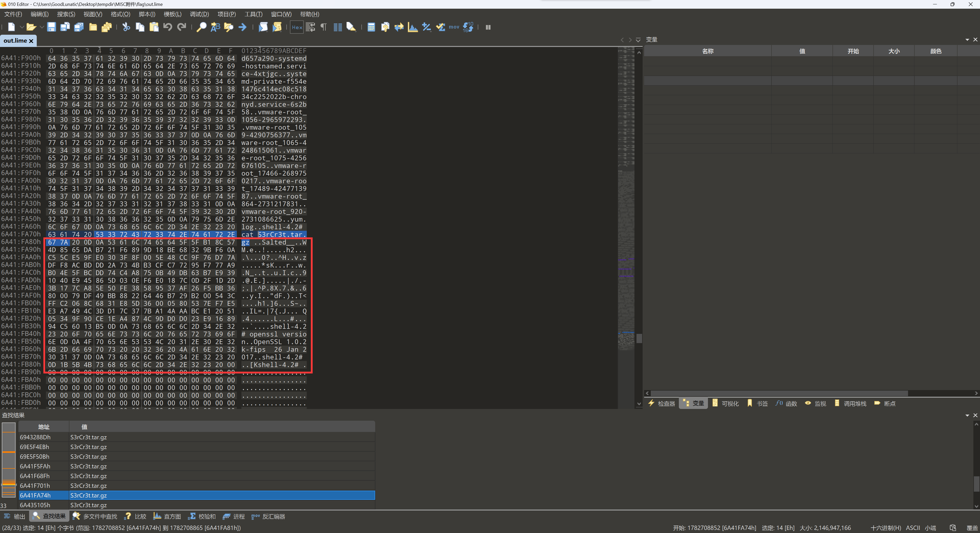Toggle 覆盖 overwrite mode in status bar
Image resolution: width=980 pixels, height=533 pixels.
972,528
